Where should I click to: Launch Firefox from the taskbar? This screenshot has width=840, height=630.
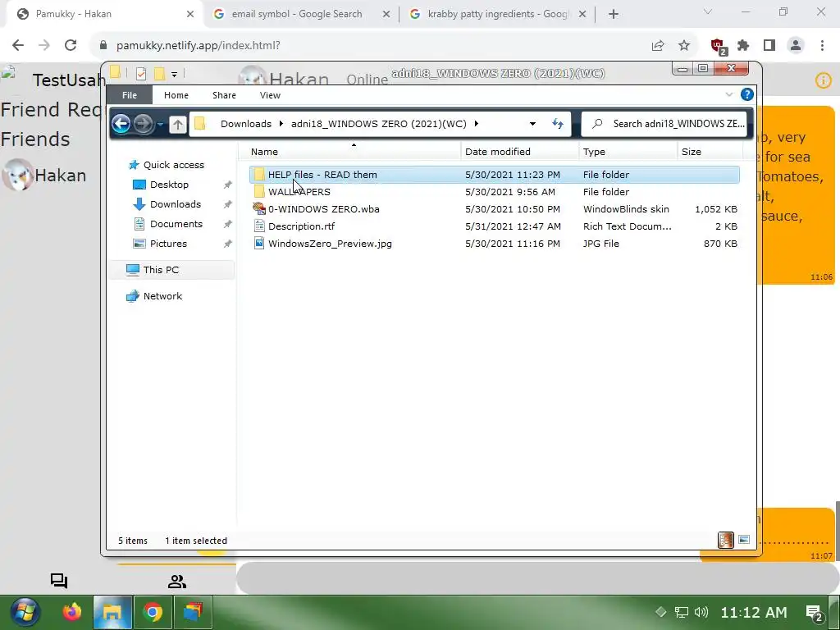tap(72, 612)
